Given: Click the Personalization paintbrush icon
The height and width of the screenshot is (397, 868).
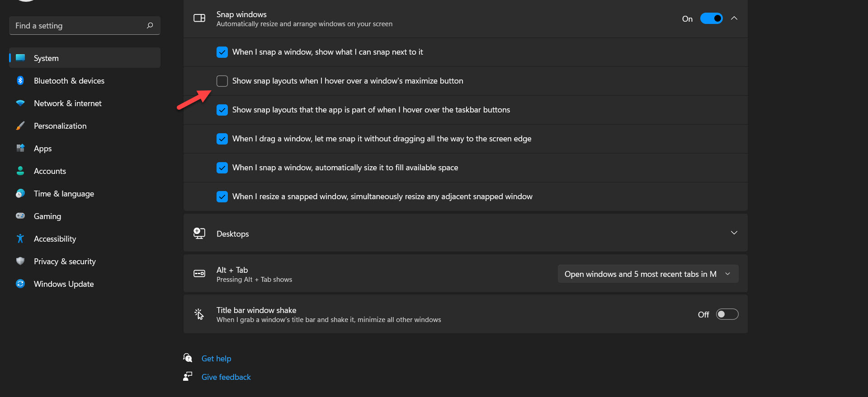Looking at the screenshot, I should [x=20, y=126].
